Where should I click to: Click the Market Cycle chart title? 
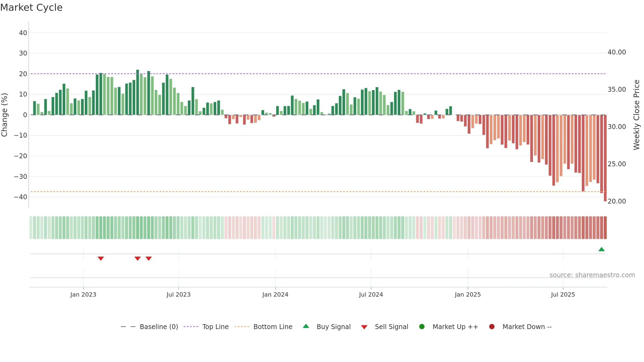31,8
